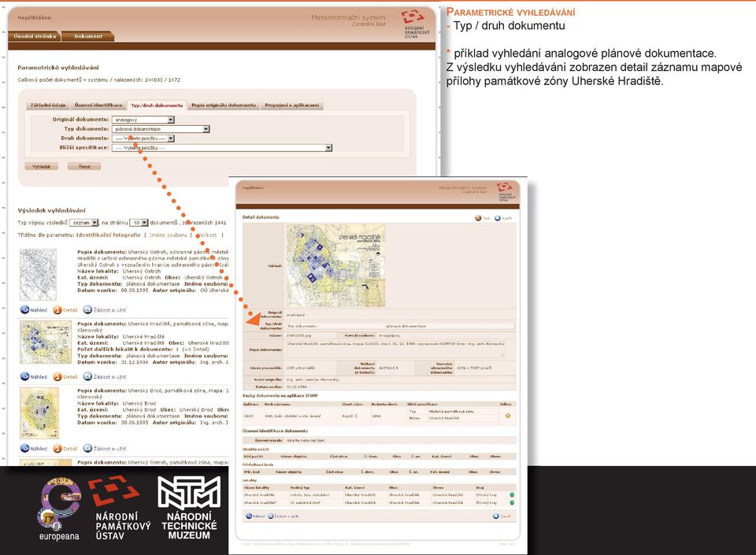Viewport: 756px width, 555px height.
Task: Click top Zavřít icon in detail window
Action: pos(498,218)
